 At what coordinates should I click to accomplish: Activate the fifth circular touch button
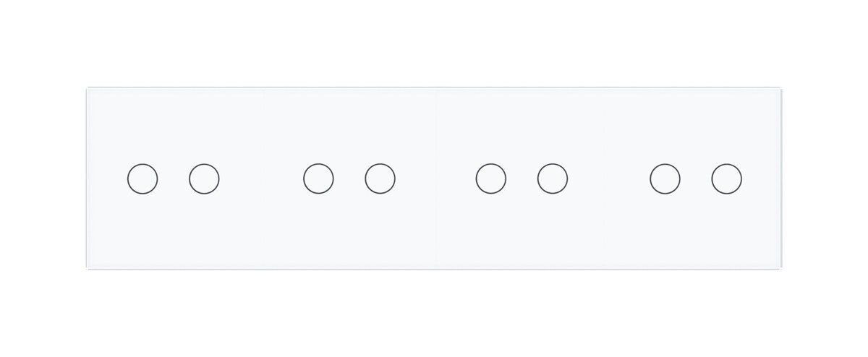pyautogui.click(x=491, y=178)
